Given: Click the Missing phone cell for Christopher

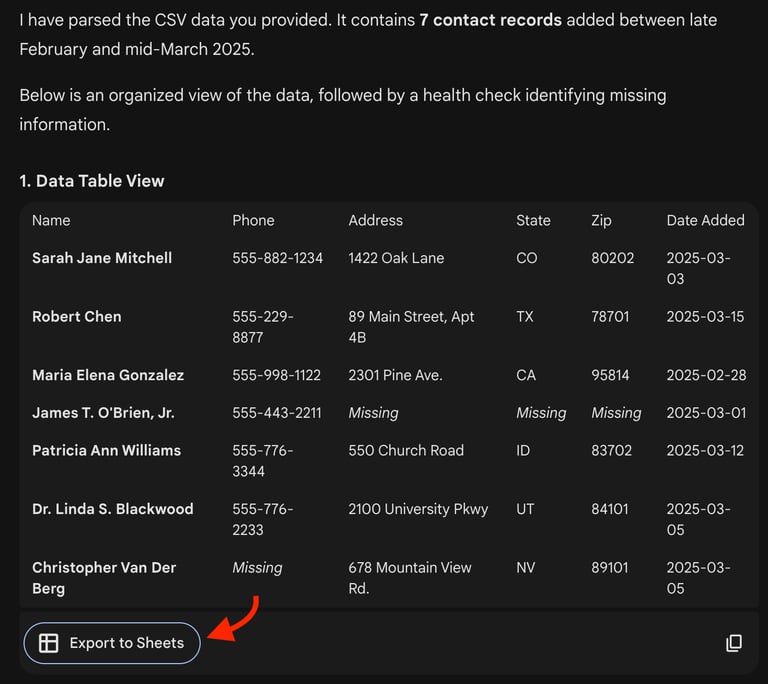Looking at the screenshot, I should (257, 567).
